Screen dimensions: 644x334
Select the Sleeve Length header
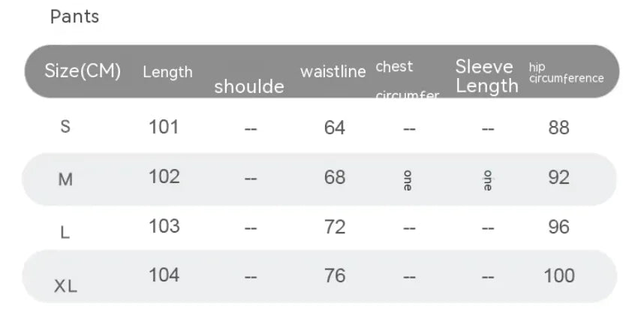486,77
